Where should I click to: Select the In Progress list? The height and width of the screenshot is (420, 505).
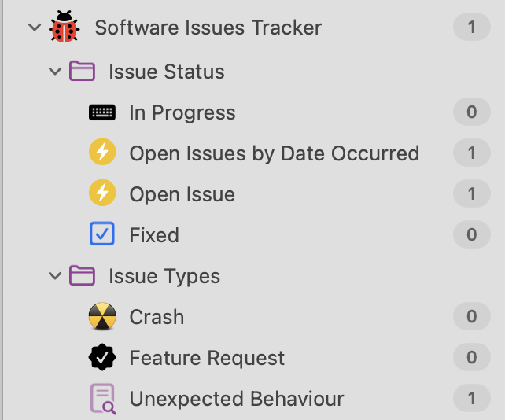tap(182, 112)
